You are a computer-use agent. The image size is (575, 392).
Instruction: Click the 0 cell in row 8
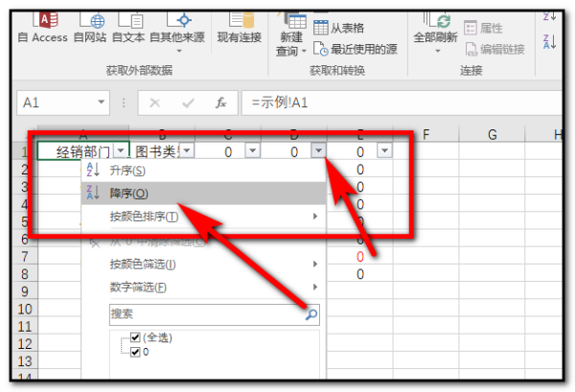click(x=360, y=274)
